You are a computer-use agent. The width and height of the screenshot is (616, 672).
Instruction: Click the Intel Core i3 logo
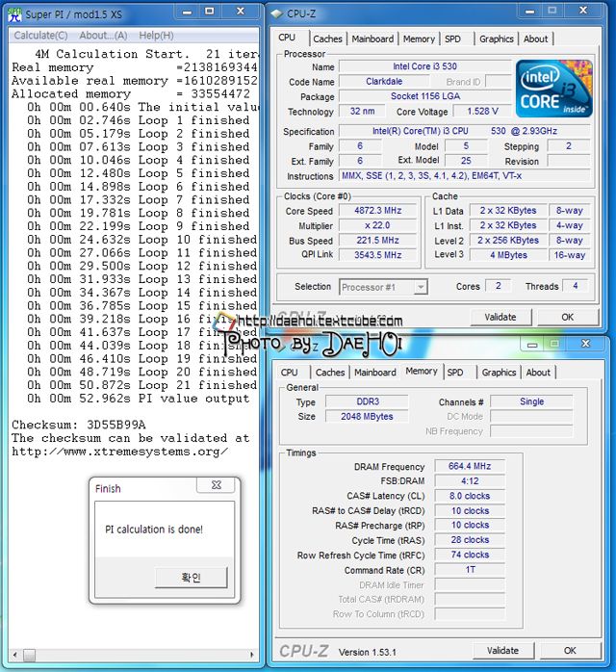(553, 89)
